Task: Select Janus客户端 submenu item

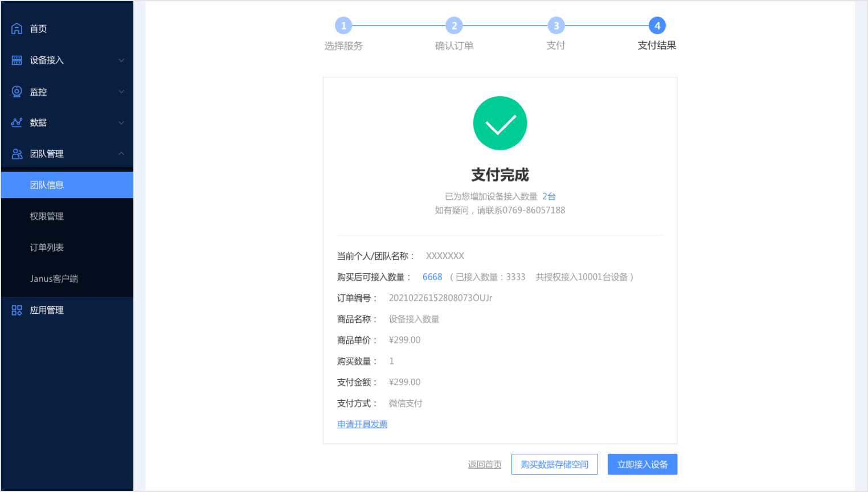Action: pos(54,279)
